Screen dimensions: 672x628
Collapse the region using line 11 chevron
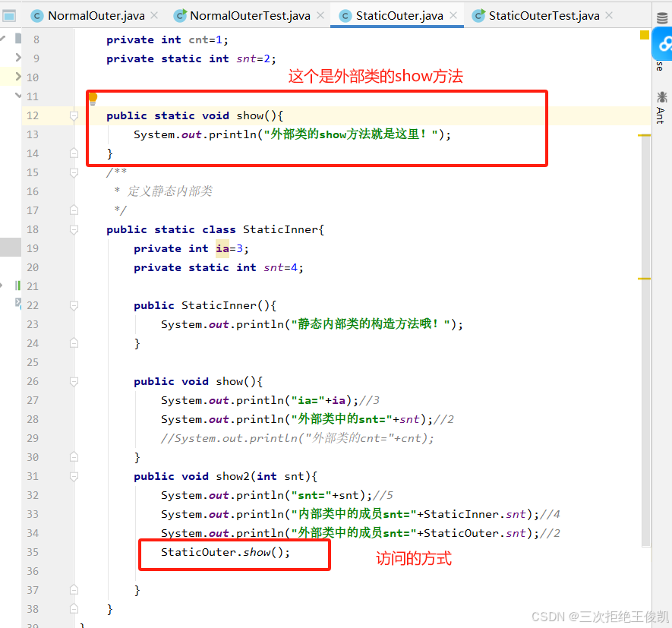(19, 96)
